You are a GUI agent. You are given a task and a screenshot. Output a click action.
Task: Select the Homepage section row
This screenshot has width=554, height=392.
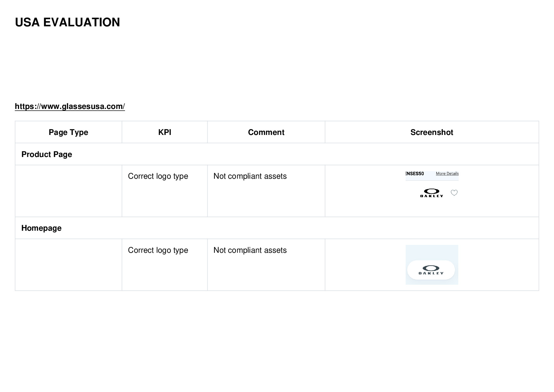pos(277,228)
